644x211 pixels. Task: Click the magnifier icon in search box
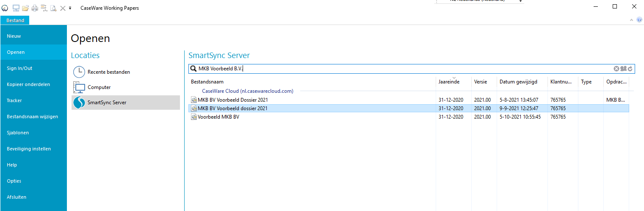(x=193, y=69)
